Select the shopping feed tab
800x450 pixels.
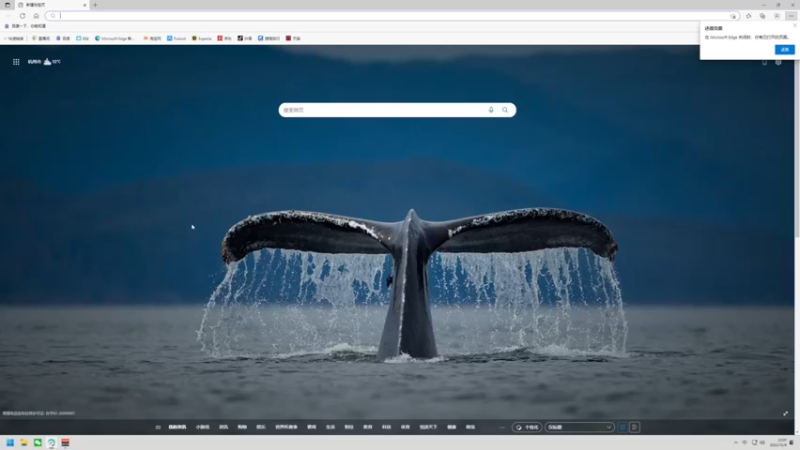[x=242, y=427]
